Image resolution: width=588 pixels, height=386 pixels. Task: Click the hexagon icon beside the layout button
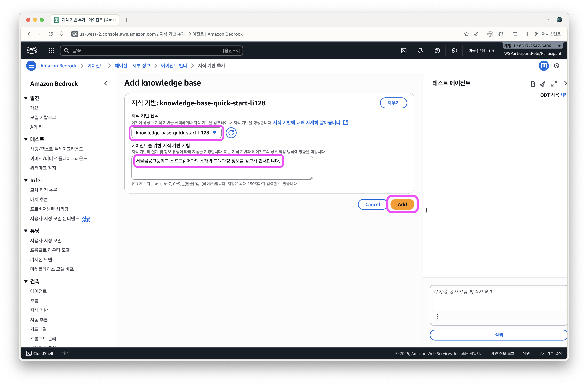(x=557, y=66)
